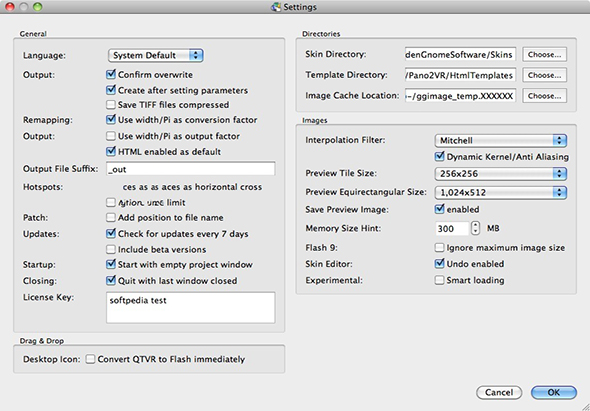Uncheck Confirm overwrite checkbox
Viewport: 590px width, 411px height.
(x=111, y=74)
